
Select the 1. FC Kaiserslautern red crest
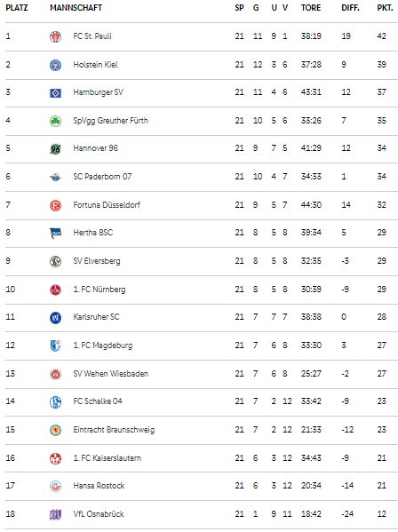tap(56, 458)
